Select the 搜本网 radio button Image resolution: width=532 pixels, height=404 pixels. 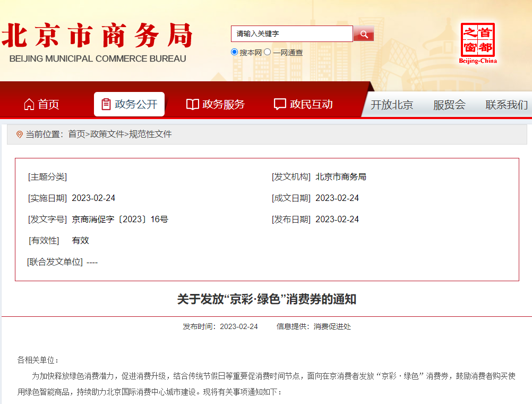point(234,52)
